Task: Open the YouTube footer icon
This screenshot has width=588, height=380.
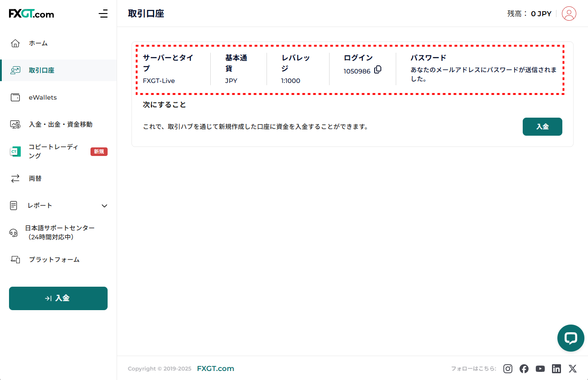Action: (540, 369)
